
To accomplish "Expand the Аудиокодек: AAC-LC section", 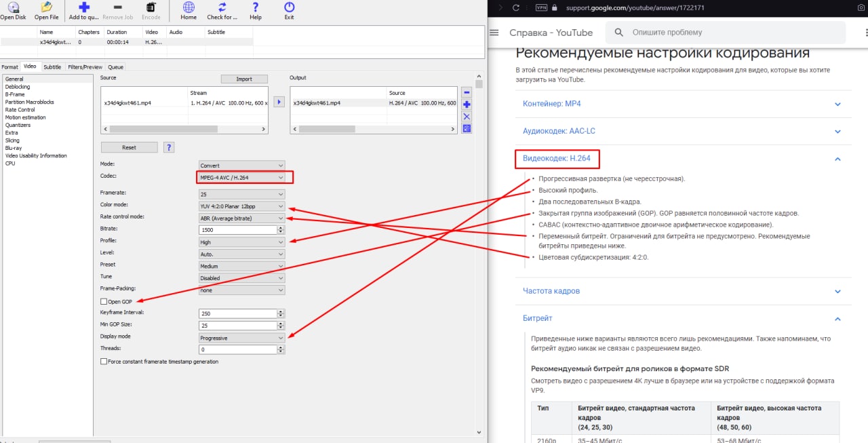I will click(x=683, y=131).
